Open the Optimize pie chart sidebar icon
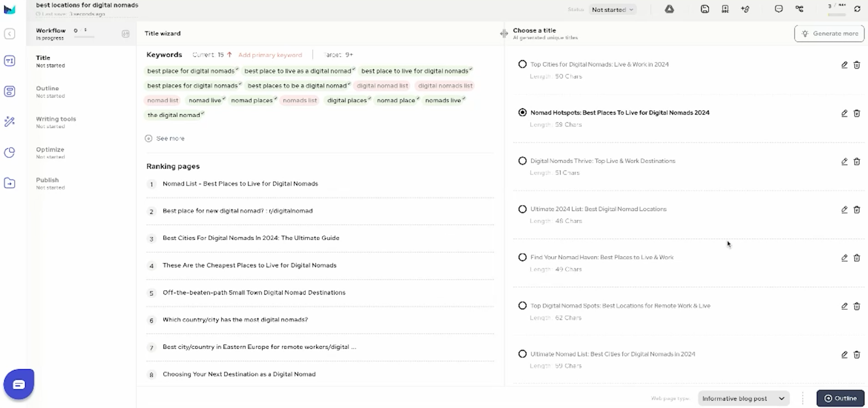868x408 pixels. 10,153
